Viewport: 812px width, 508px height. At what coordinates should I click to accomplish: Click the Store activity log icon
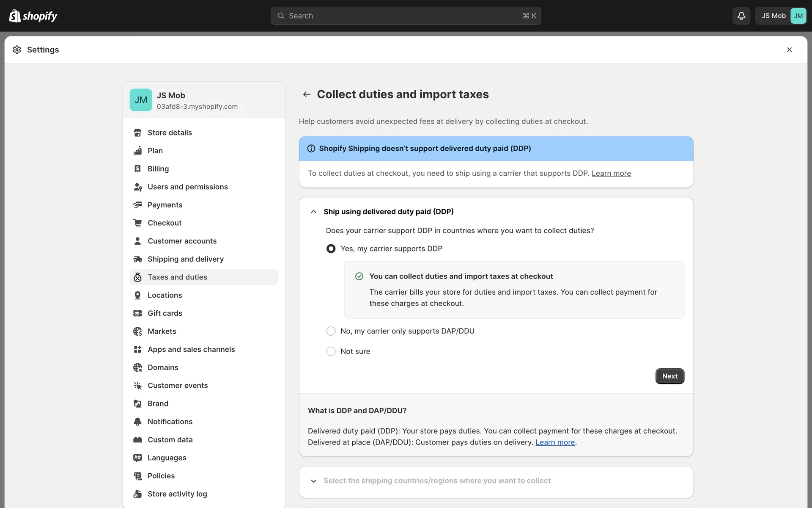tap(137, 494)
